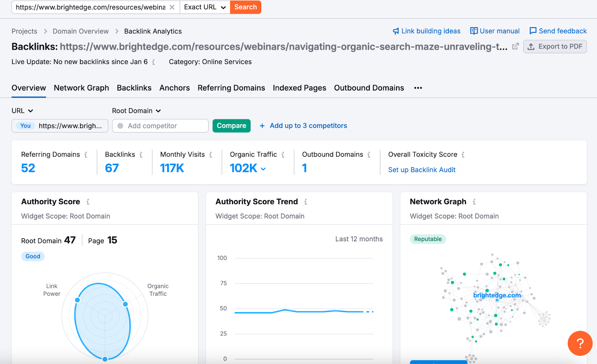
Task: Click the orange Search button
Action: (246, 7)
